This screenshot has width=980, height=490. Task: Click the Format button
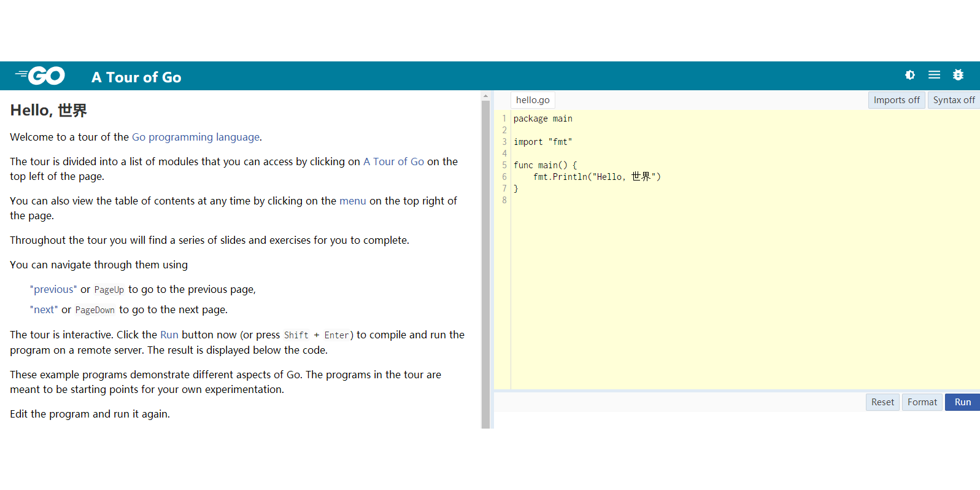922,402
